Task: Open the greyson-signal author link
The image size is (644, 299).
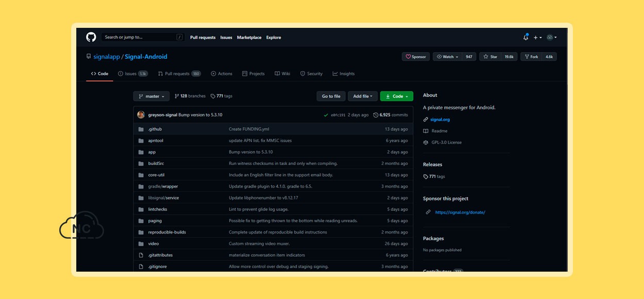Action: pyautogui.click(x=163, y=115)
